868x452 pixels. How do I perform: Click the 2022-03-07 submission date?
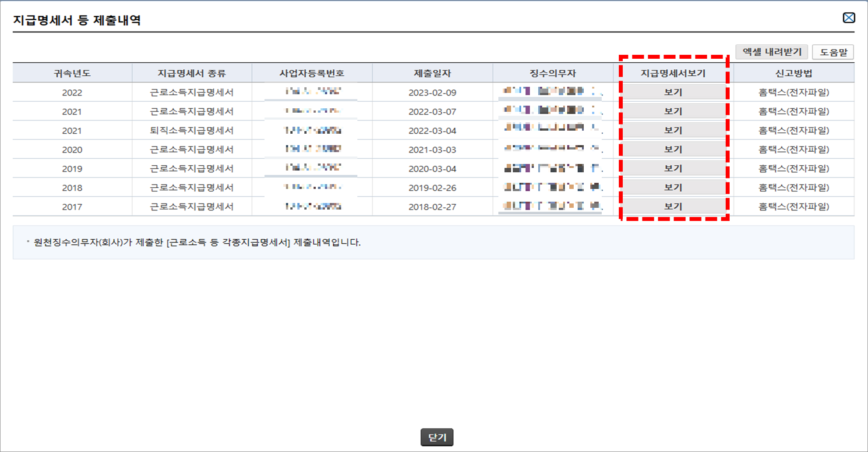[432, 112]
